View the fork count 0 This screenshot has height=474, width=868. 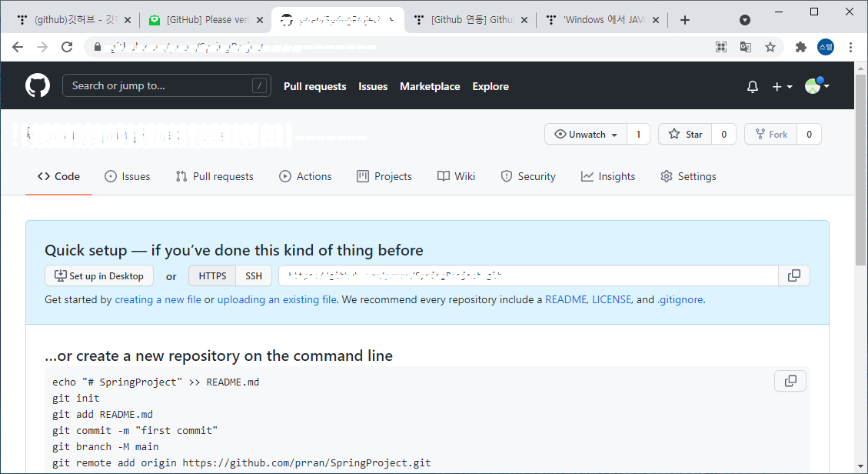point(809,134)
